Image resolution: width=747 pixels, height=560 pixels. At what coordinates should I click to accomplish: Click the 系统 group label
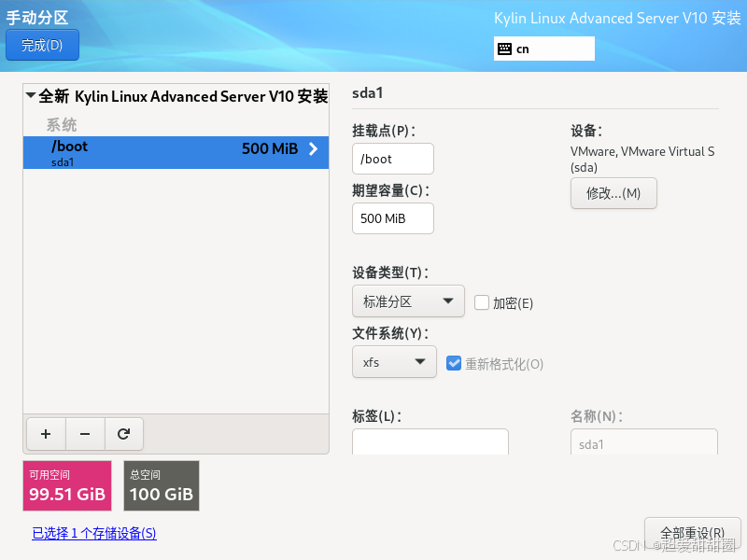[x=62, y=125]
